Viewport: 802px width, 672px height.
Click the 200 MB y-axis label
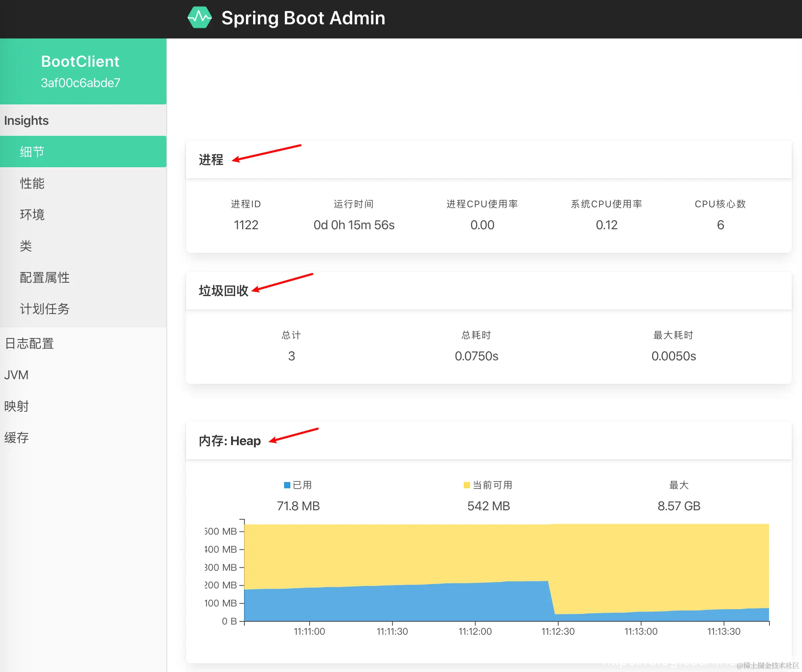click(x=221, y=585)
